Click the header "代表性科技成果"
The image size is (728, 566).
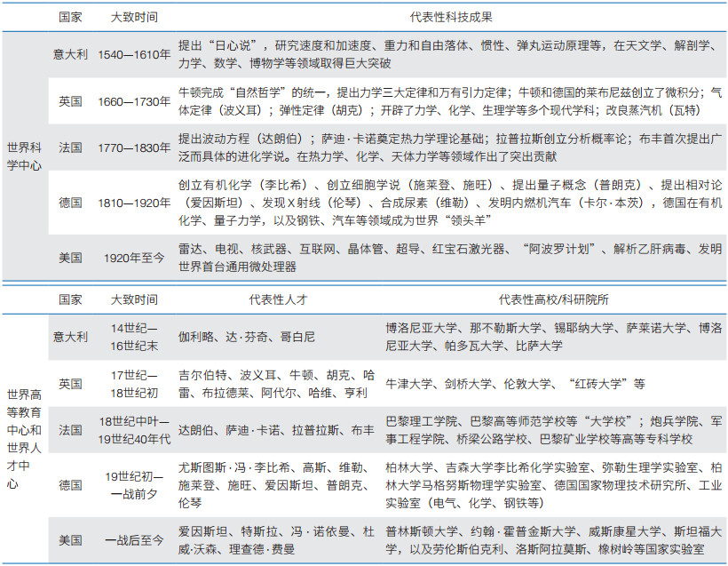[451, 17]
